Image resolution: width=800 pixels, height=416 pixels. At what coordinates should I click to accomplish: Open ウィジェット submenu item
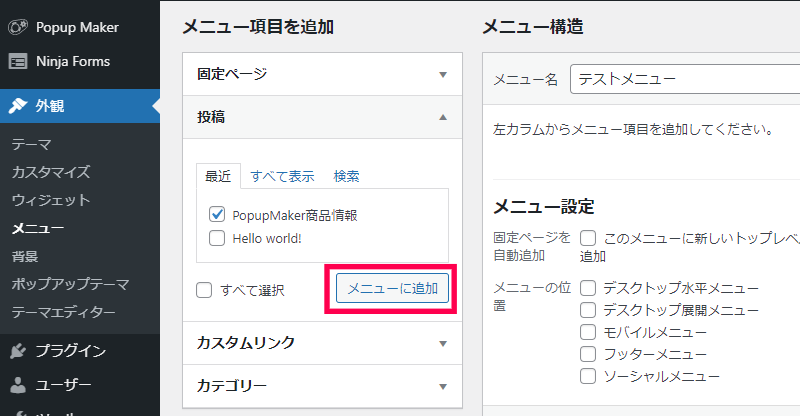51,200
